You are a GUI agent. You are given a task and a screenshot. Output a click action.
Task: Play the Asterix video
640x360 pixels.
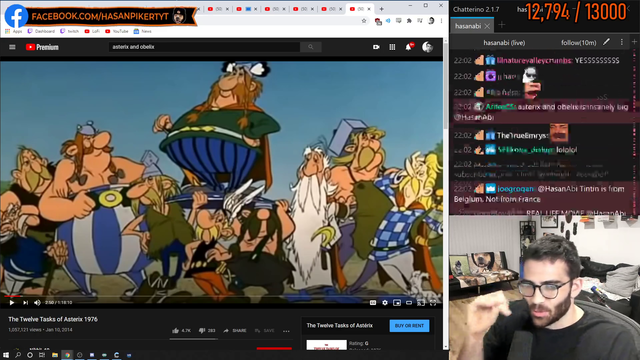point(11,302)
